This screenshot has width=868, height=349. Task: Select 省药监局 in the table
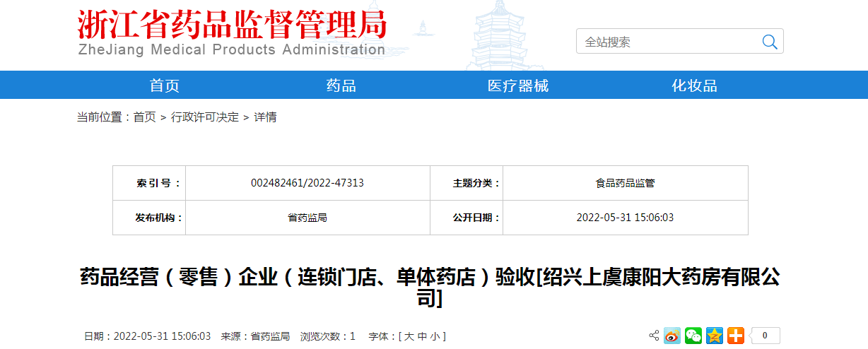(307, 218)
